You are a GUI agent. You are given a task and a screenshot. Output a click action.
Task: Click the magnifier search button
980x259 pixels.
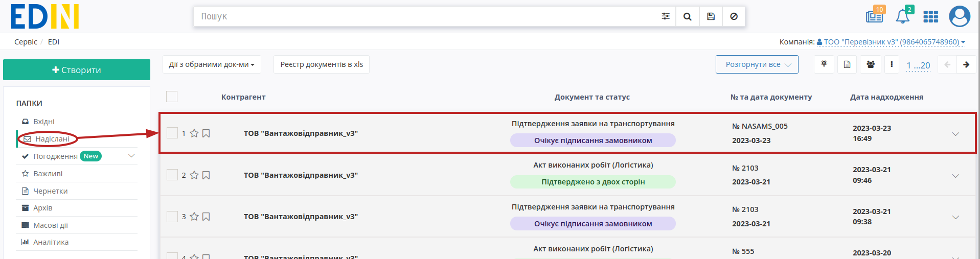(x=688, y=16)
